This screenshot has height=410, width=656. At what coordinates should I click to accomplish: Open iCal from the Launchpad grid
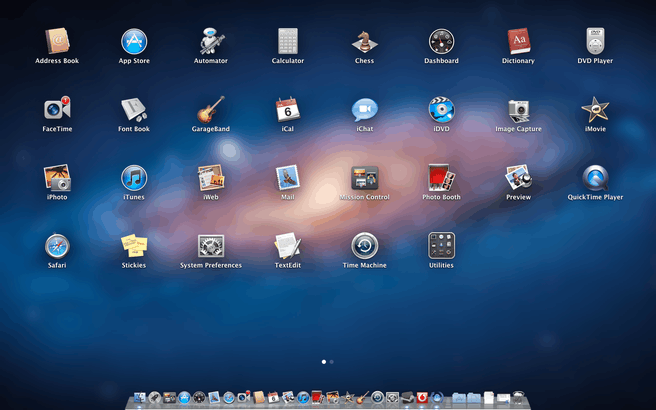pos(288,109)
